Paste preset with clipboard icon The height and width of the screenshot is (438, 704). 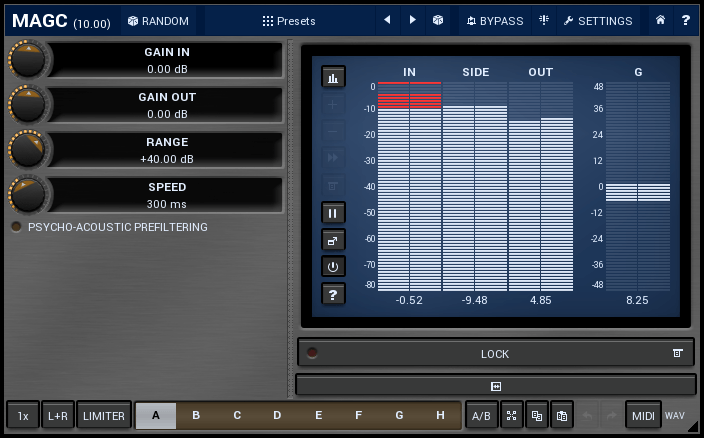[x=562, y=415]
